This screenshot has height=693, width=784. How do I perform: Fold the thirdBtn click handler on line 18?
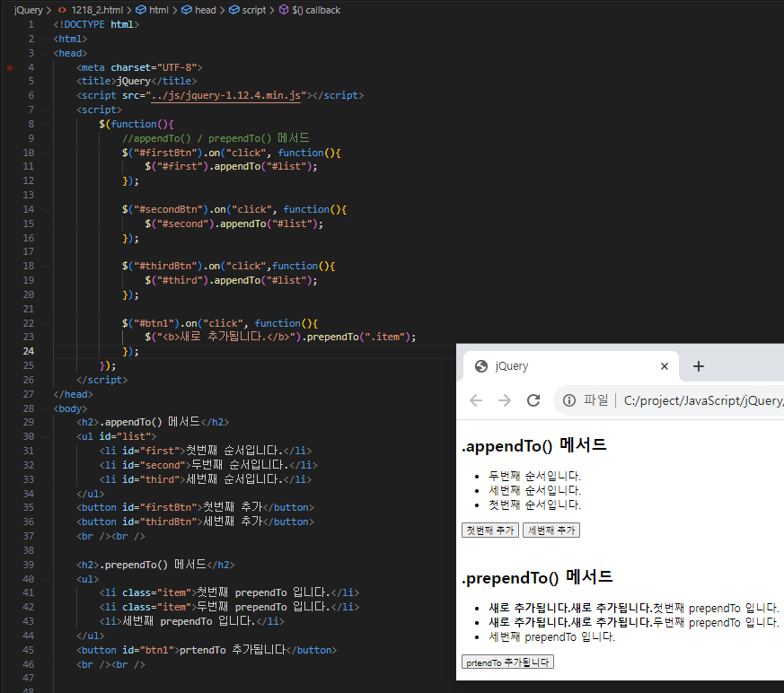pyautogui.click(x=45, y=267)
